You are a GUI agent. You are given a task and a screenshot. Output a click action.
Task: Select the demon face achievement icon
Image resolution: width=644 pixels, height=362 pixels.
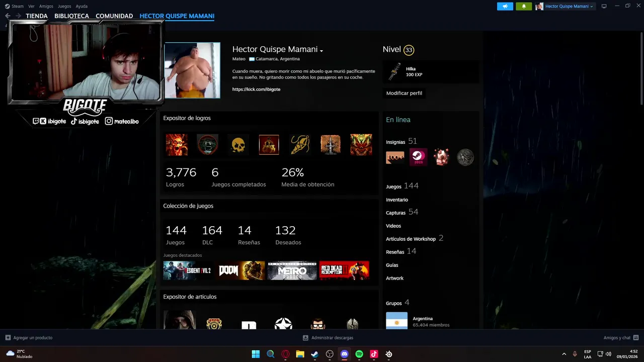point(361,145)
